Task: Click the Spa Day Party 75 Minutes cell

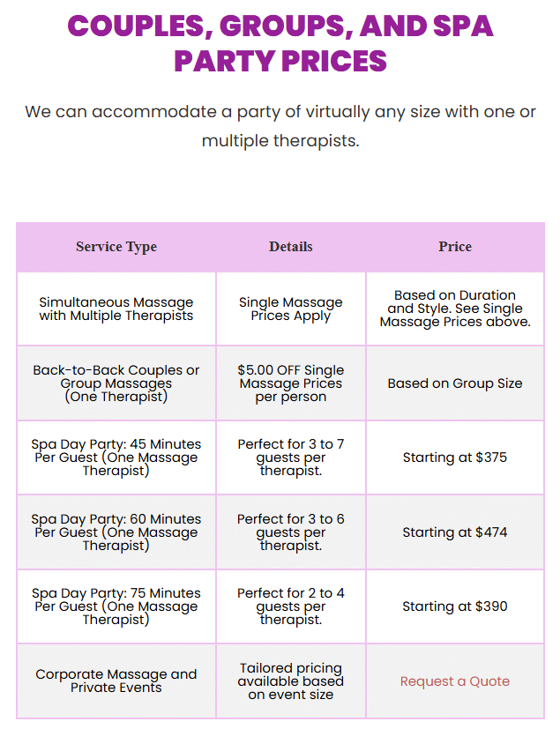Action: pos(116,606)
